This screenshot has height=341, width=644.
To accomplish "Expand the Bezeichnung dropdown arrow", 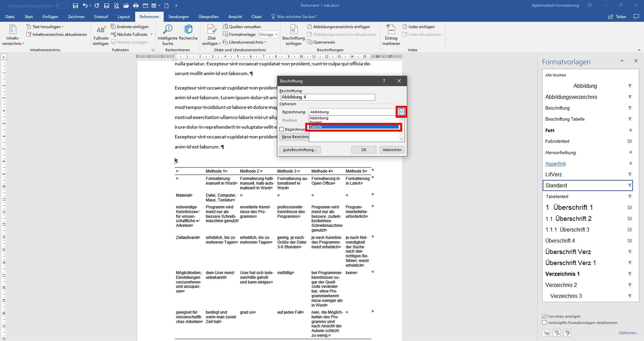I will click(x=401, y=112).
